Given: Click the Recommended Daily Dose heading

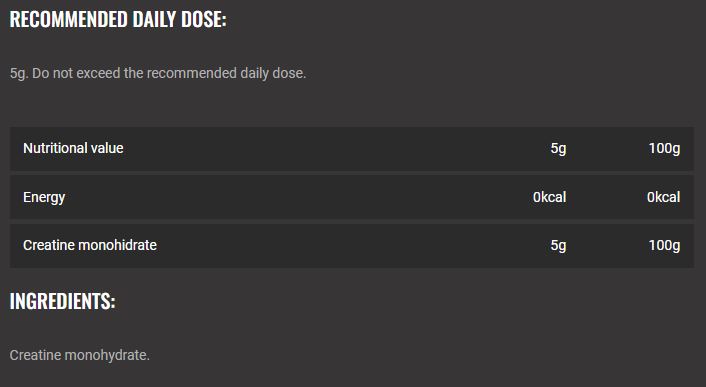Looking at the screenshot, I should 118,19.
